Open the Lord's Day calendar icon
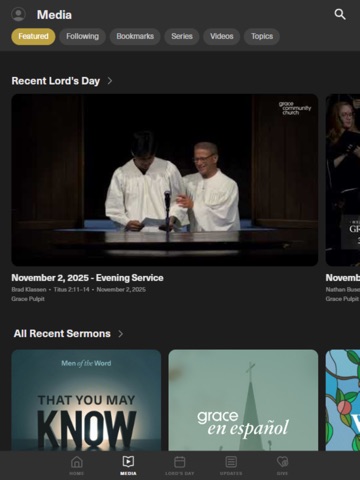Viewport: 360px width, 480px height. [180, 462]
